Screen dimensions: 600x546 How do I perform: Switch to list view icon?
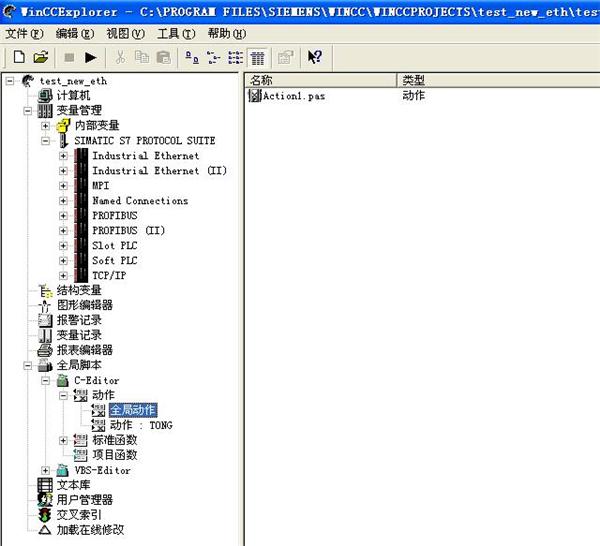(235, 57)
